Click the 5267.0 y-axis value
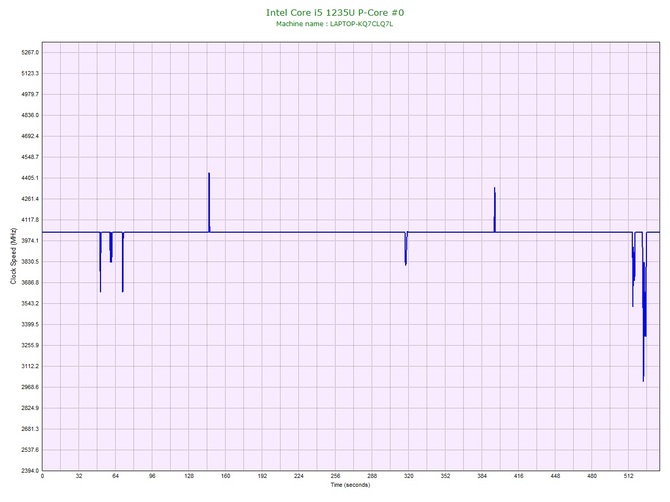Screen dimensions: 670x502 click(x=30, y=53)
